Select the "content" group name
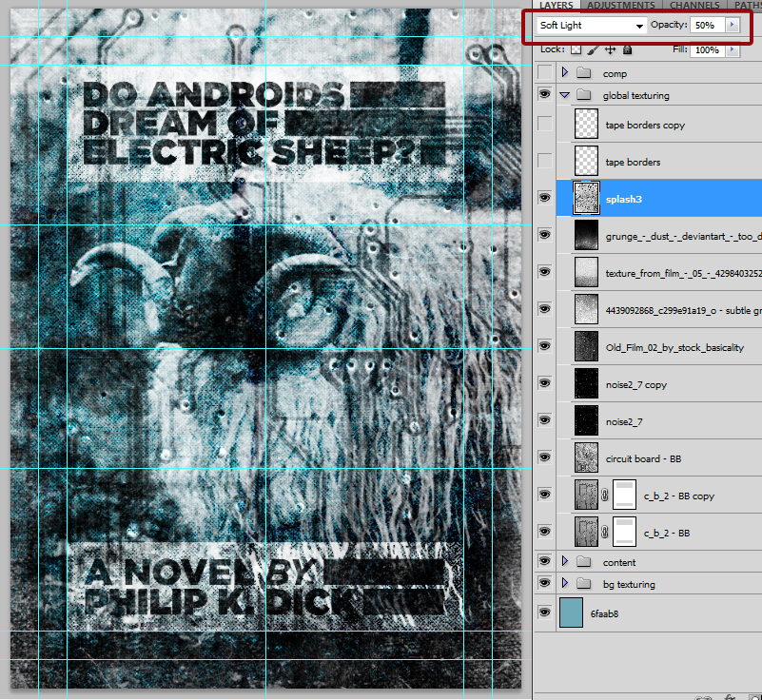 coord(619,562)
